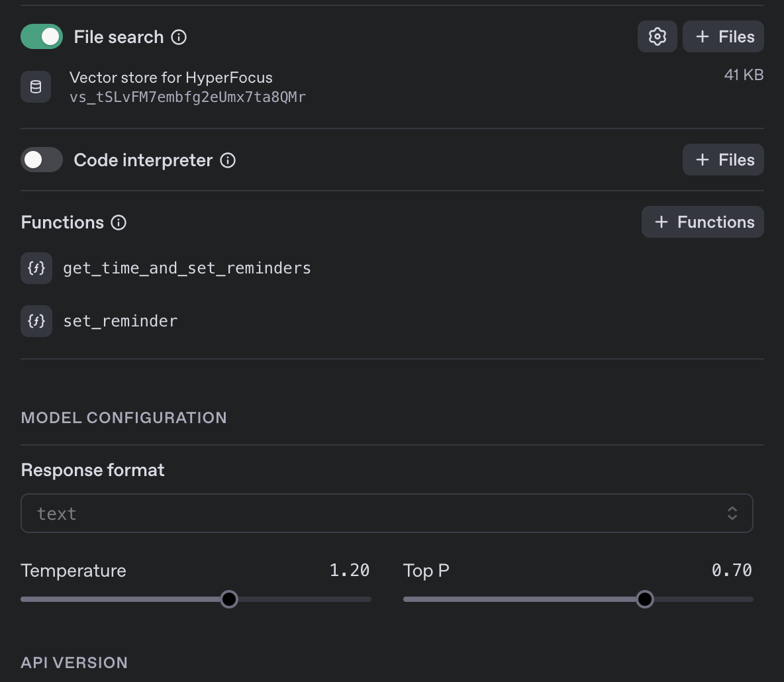Add a new function
Screen dimensions: 784x682
coord(703,222)
